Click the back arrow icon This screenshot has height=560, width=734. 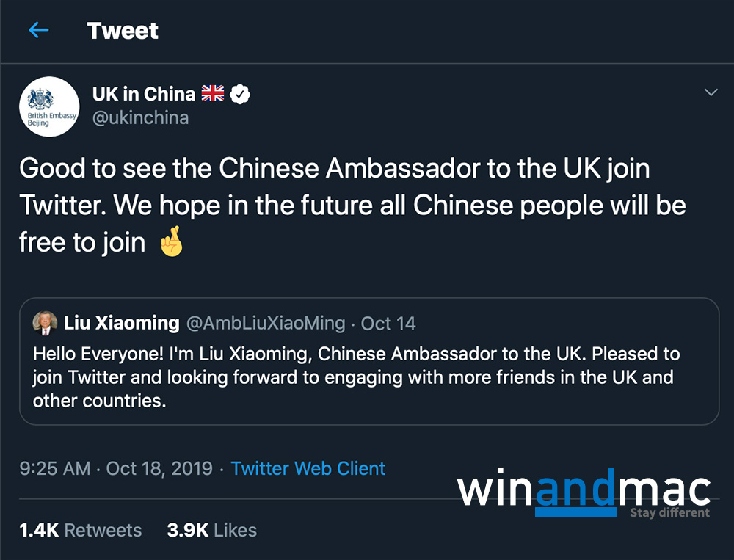click(38, 30)
